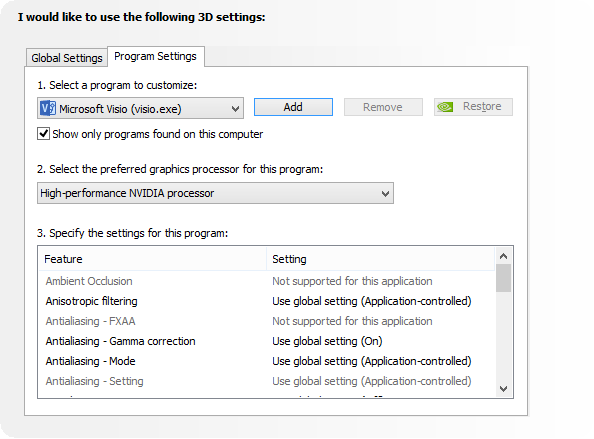Select the Anisotropic filtering row
Image resolution: width=594 pixels, height=439 pixels.
[x=266, y=301]
